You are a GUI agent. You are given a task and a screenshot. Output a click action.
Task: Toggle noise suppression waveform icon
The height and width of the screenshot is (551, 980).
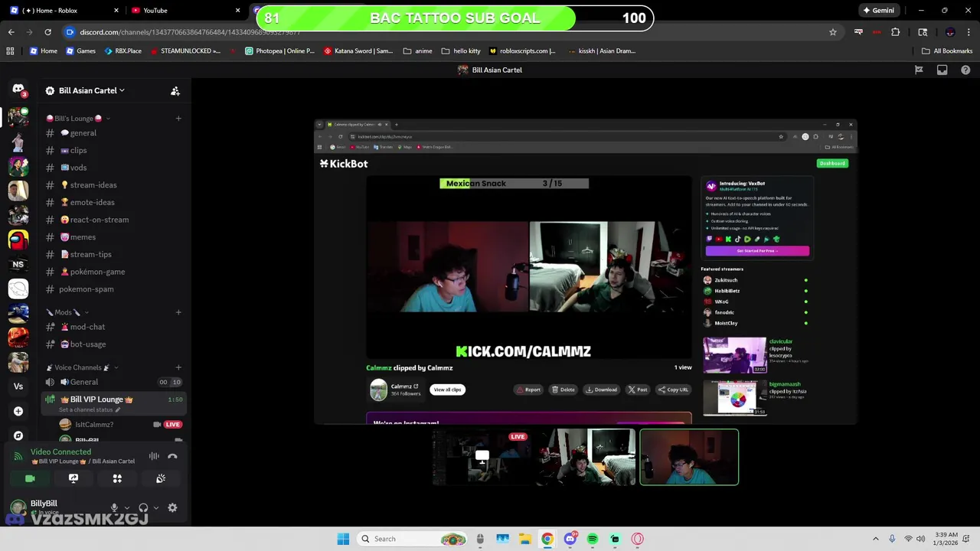tap(154, 456)
